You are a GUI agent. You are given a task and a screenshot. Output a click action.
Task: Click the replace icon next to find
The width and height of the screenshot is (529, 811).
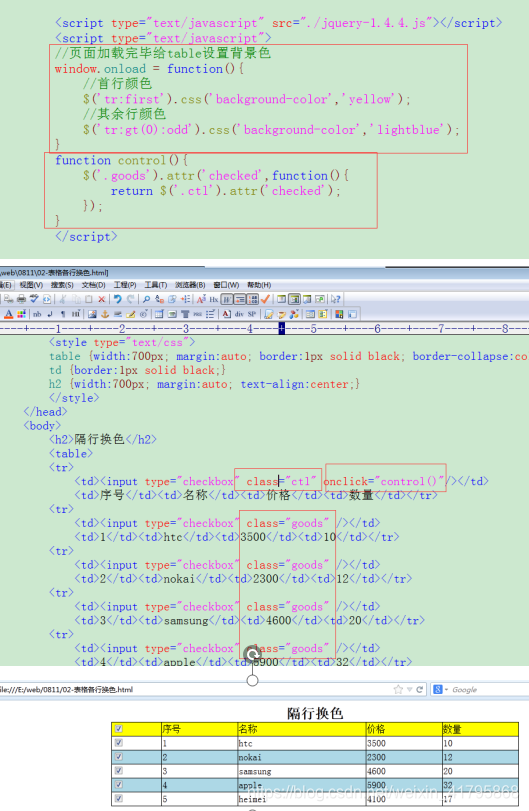pos(159,299)
